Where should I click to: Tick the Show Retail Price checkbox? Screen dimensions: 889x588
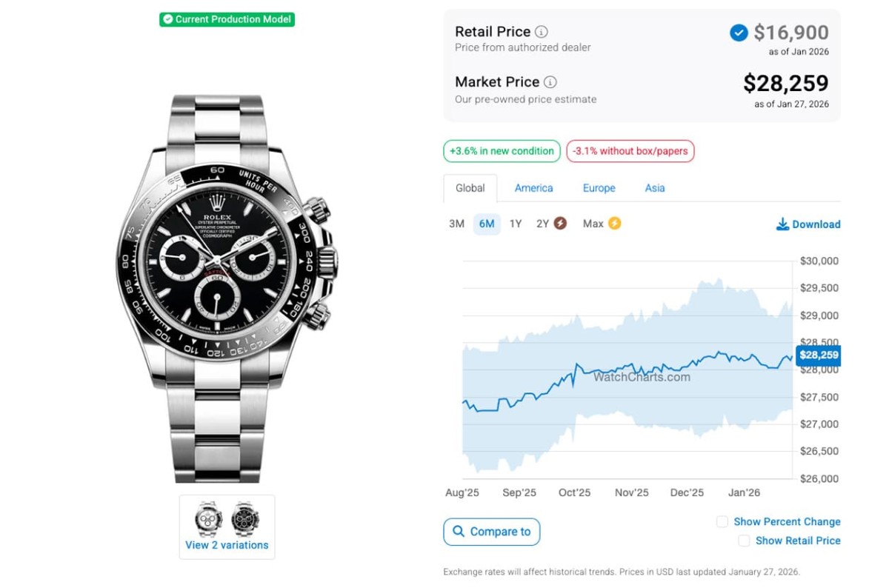coord(744,541)
